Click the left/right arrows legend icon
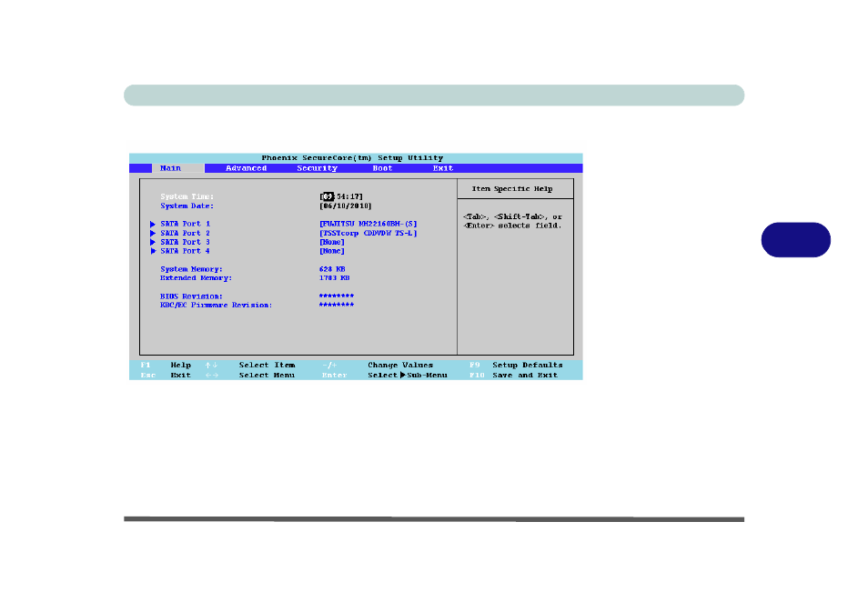 pyautogui.click(x=211, y=376)
